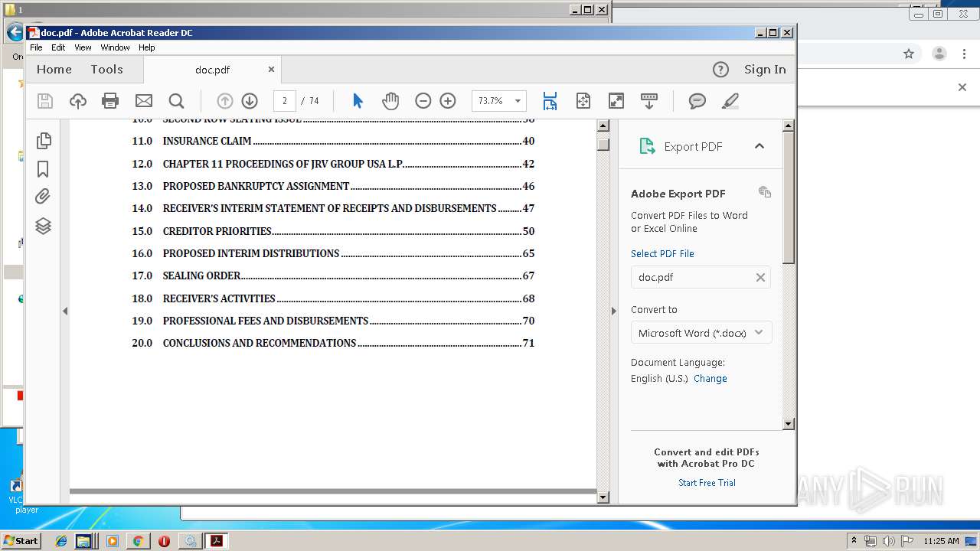Enable fit width scrolling mode

(550, 101)
